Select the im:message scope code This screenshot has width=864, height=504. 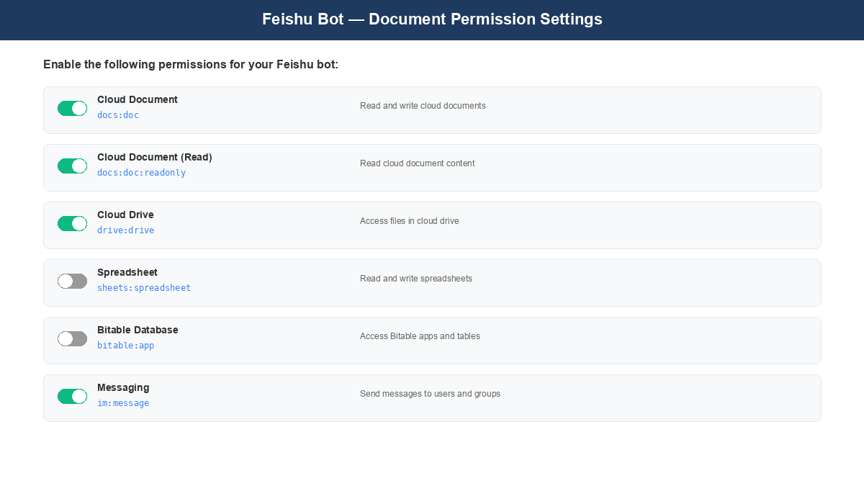(123, 403)
